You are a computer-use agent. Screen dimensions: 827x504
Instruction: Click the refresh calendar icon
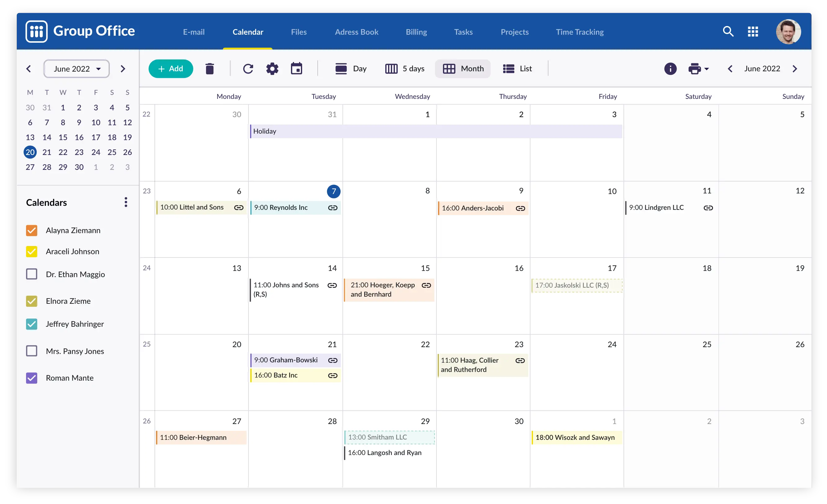pos(248,68)
